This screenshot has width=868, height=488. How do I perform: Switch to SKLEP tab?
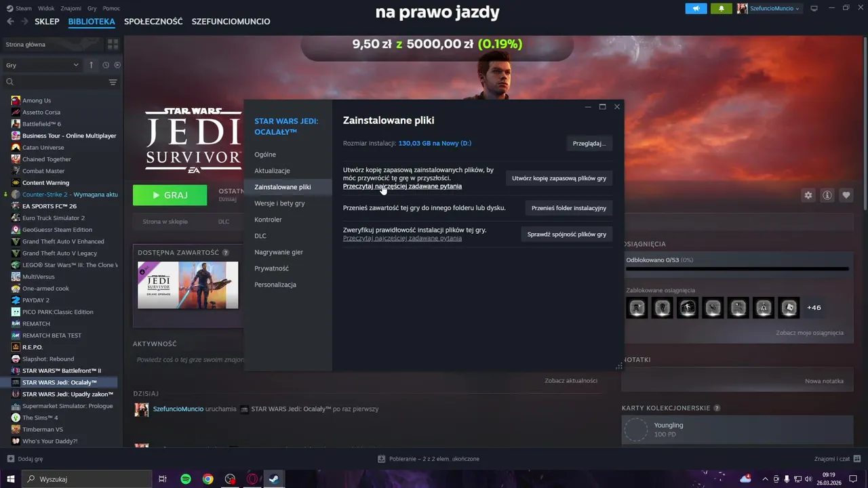47,22
